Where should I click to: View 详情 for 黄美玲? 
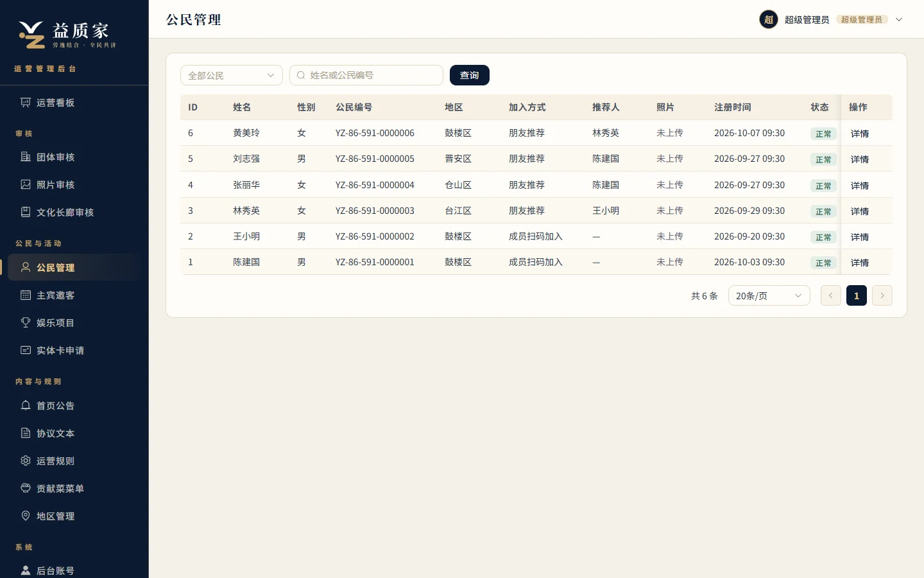pos(860,134)
